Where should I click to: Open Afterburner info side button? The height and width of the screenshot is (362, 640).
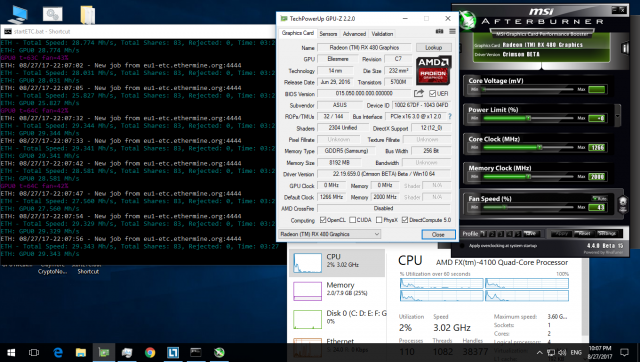pyautogui.click(x=624, y=48)
